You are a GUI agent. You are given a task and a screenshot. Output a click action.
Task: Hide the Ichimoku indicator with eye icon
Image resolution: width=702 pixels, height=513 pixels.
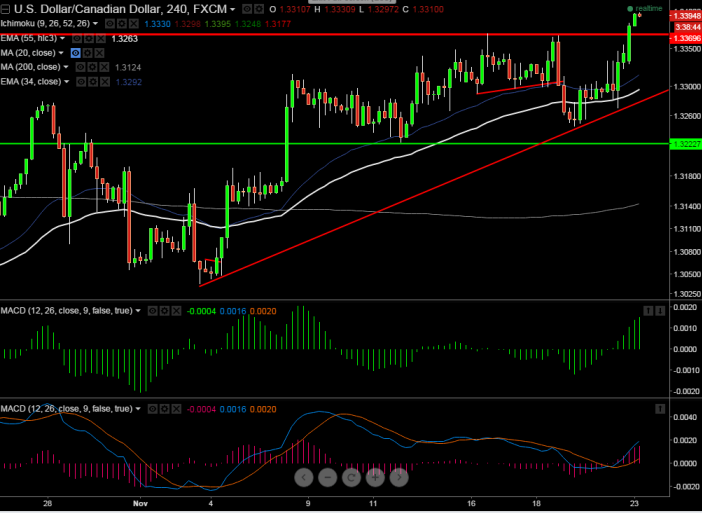[x=109, y=23]
